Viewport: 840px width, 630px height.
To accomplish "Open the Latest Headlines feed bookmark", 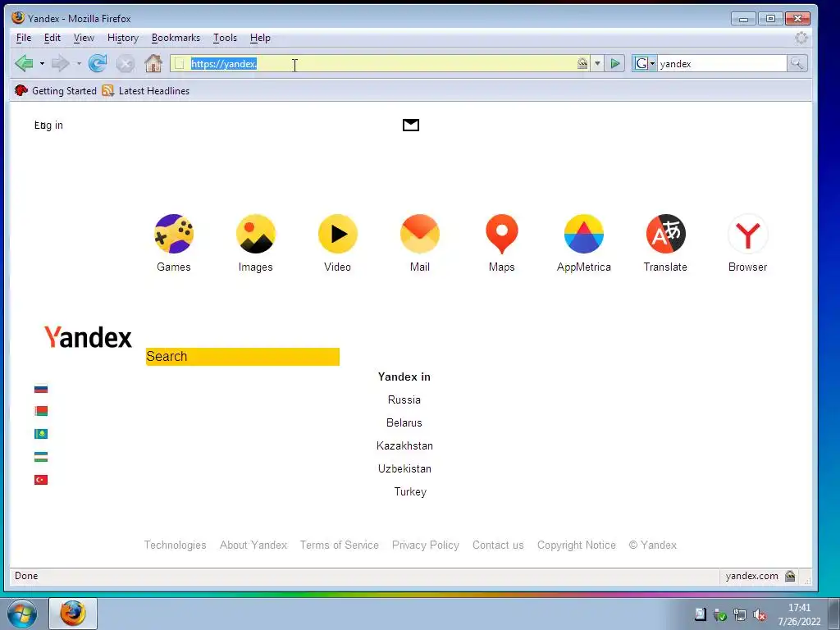I will tap(146, 90).
